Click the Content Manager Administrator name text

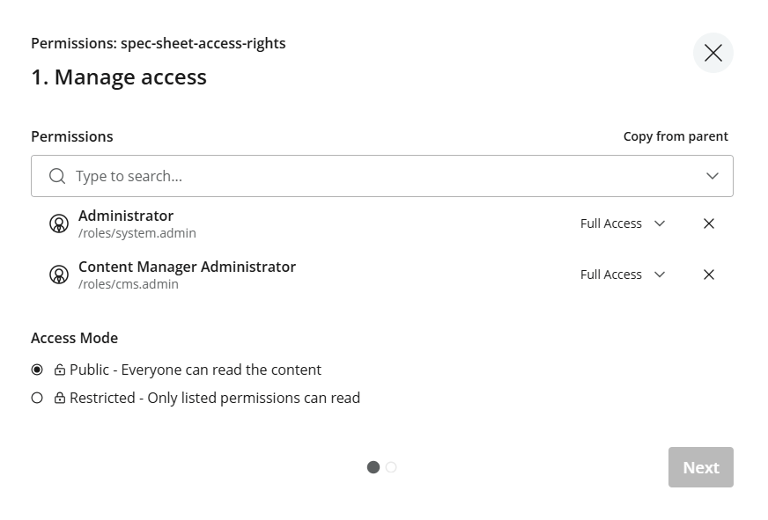(x=187, y=267)
